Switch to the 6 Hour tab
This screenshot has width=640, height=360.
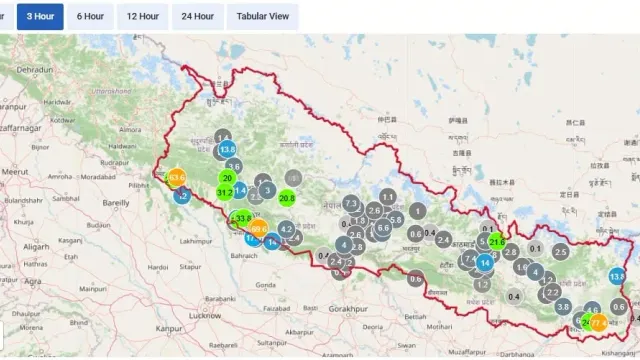point(90,17)
